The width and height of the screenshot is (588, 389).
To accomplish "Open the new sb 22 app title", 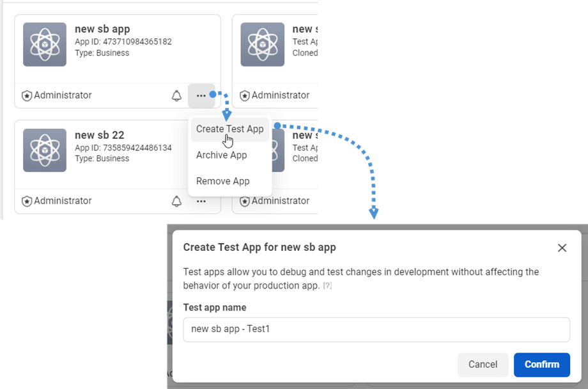I will coord(99,135).
